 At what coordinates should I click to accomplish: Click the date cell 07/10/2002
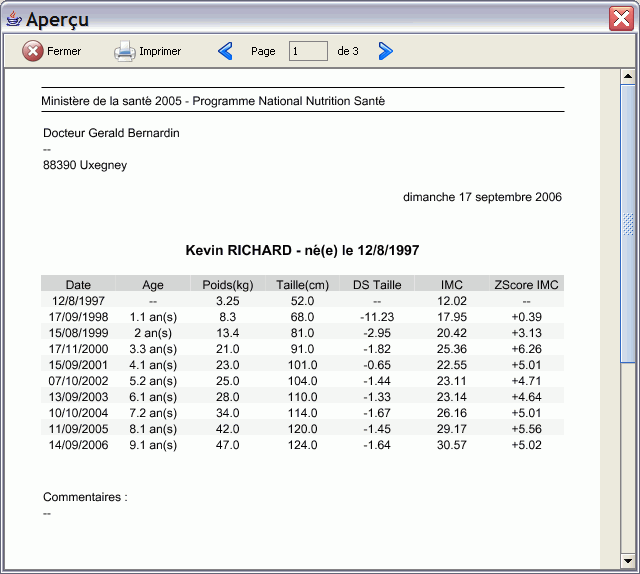(78, 381)
